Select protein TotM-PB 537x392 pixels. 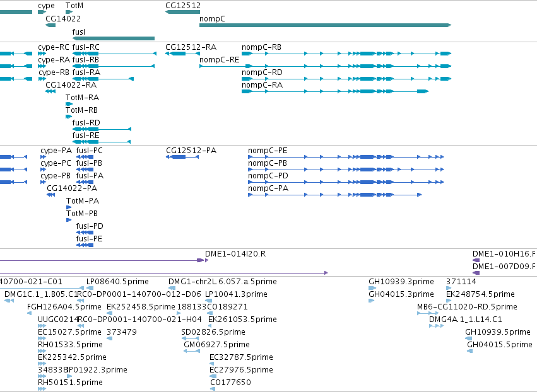click(69, 221)
